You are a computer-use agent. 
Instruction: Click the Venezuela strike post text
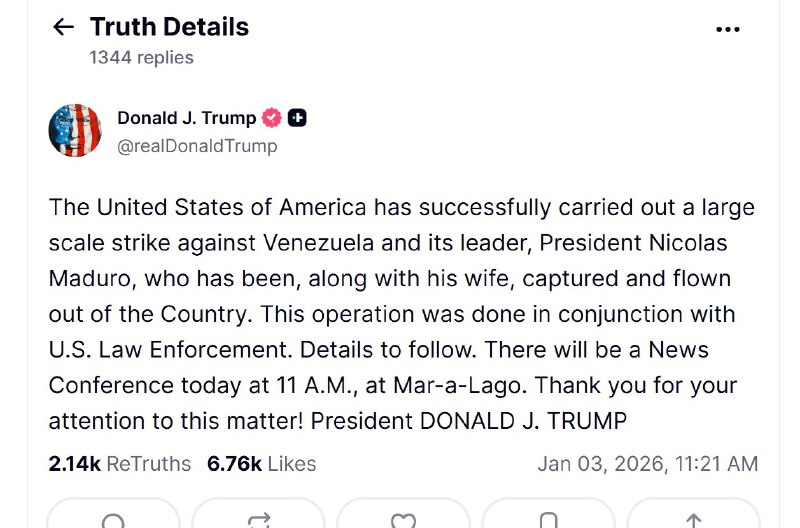[400, 314]
